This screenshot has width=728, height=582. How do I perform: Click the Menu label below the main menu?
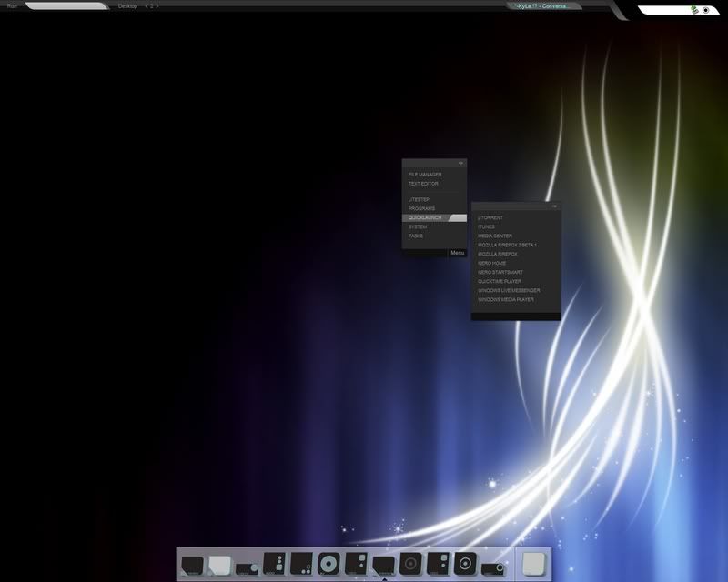[457, 253]
